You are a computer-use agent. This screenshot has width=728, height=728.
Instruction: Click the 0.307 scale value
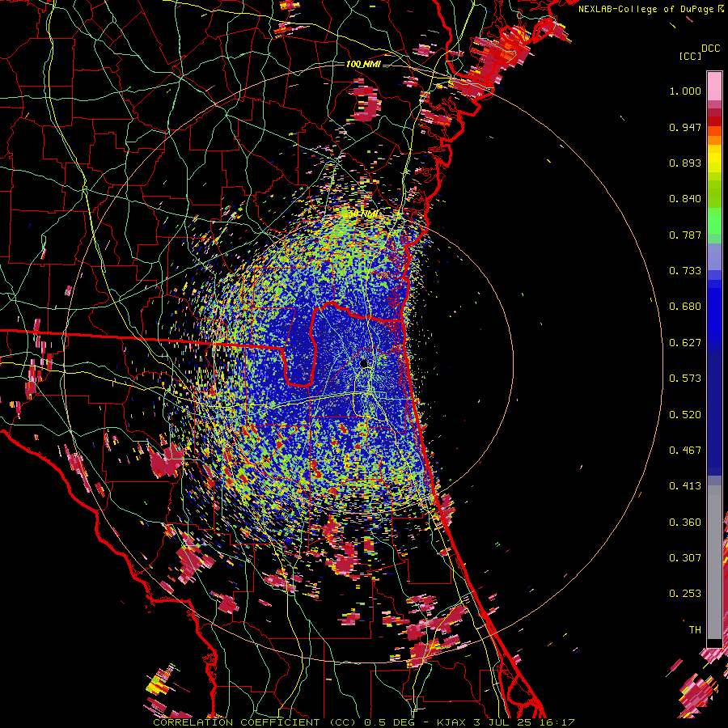point(685,558)
